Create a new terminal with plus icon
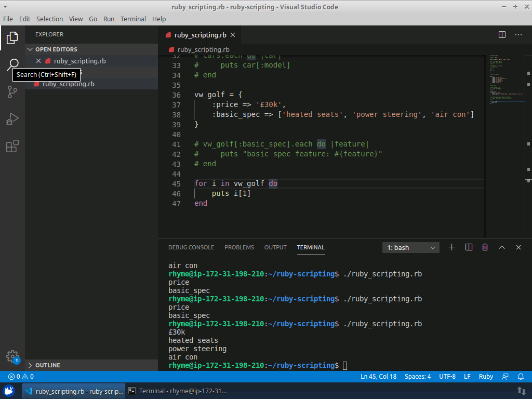The height and width of the screenshot is (399, 532). point(451,247)
